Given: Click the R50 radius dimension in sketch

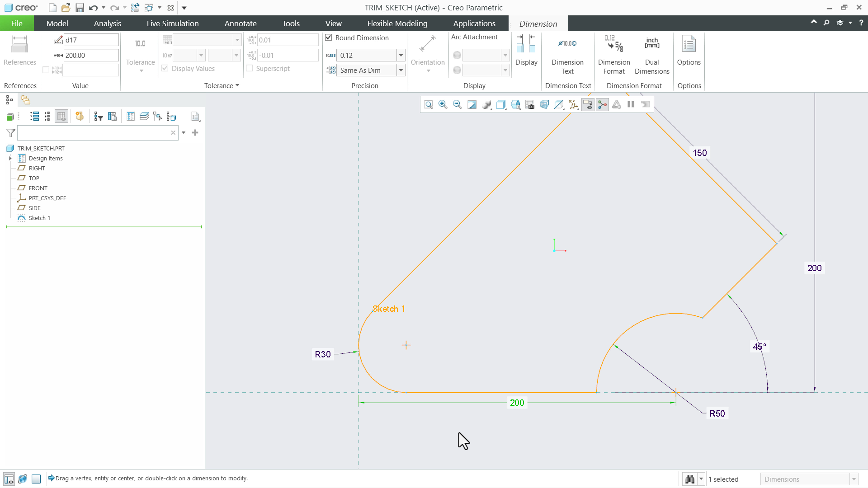Looking at the screenshot, I should pos(717,413).
